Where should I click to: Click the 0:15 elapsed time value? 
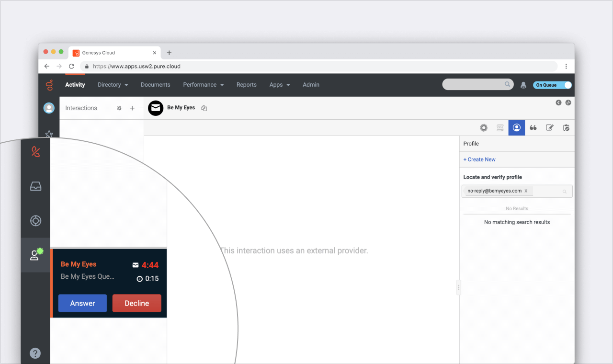coord(152,279)
